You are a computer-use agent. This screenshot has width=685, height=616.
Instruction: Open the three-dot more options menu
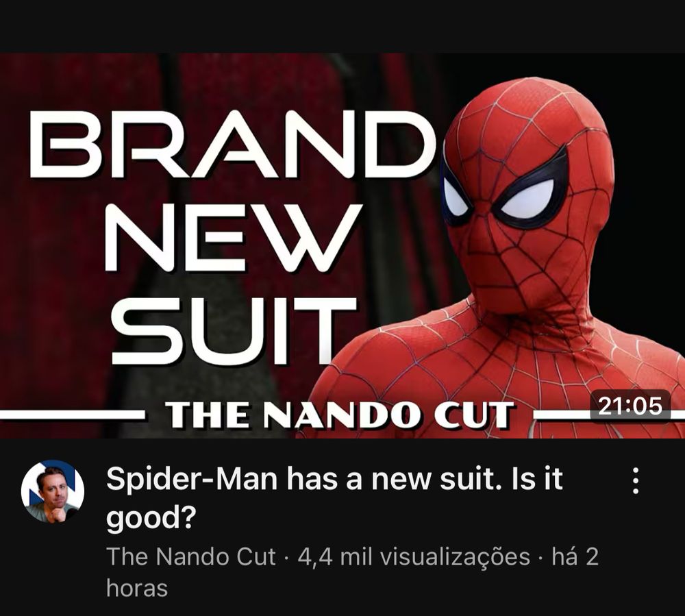pyautogui.click(x=636, y=480)
